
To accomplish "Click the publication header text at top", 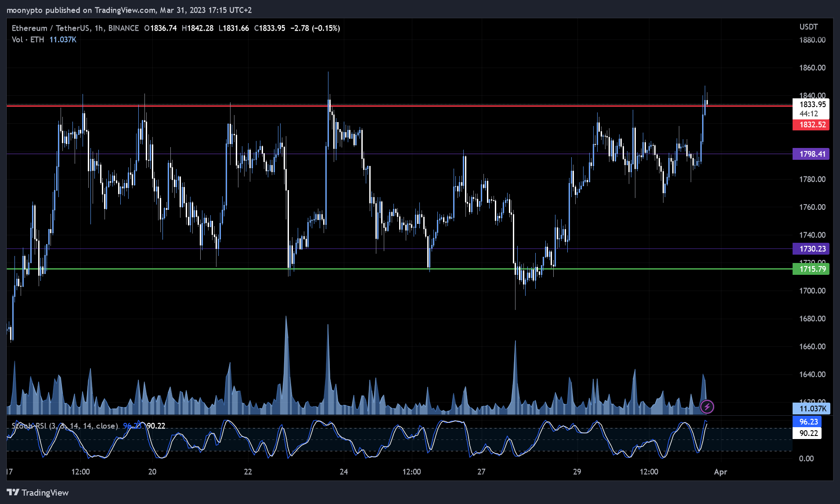I will 129,10.
